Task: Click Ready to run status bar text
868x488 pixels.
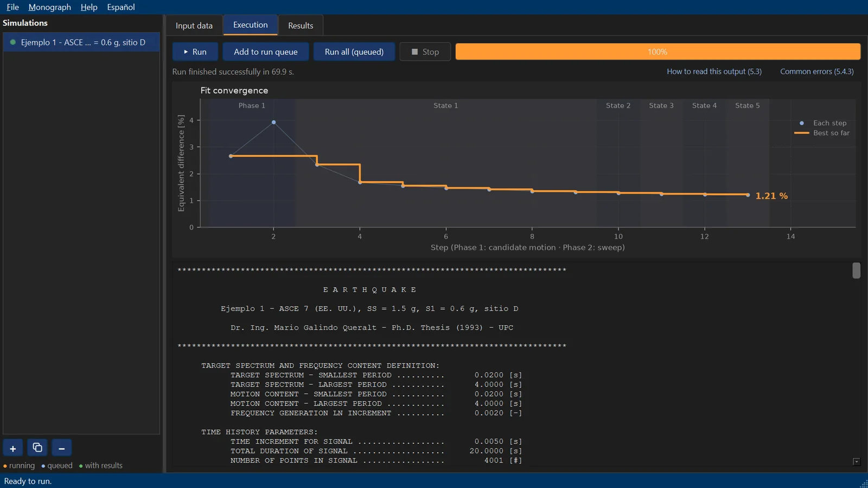Action: click(x=28, y=481)
